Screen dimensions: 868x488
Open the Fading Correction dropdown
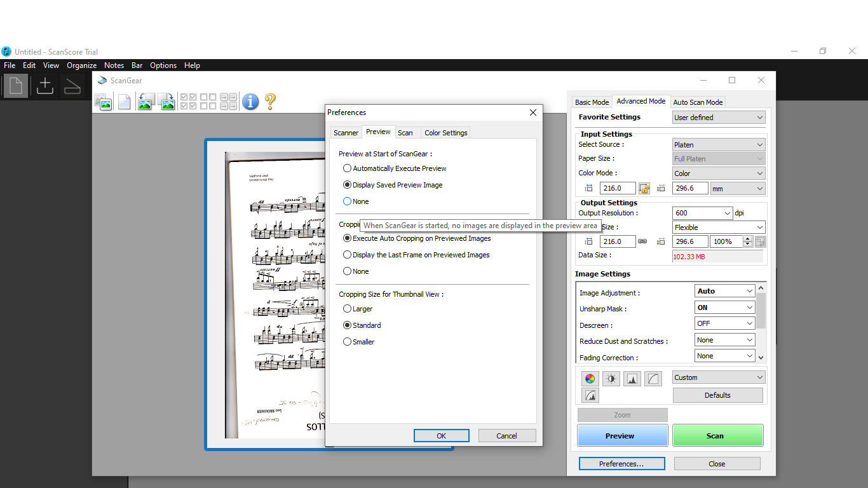(725, 356)
